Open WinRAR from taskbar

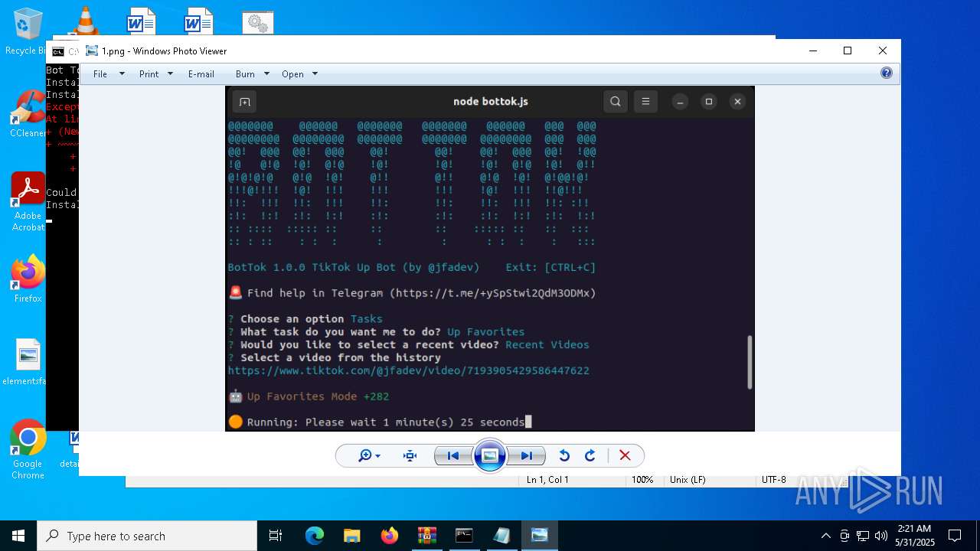click(x=426, y=536)
